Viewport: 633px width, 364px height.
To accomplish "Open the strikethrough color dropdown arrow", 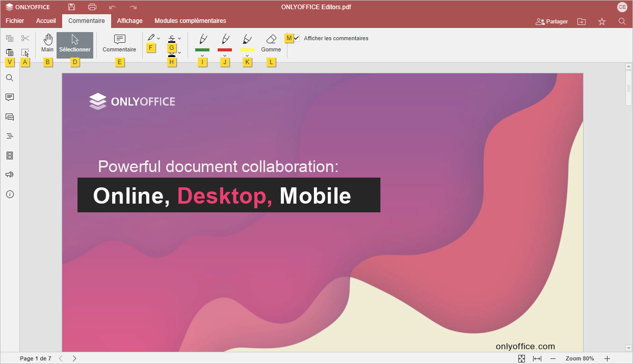I will coord(179,38).
